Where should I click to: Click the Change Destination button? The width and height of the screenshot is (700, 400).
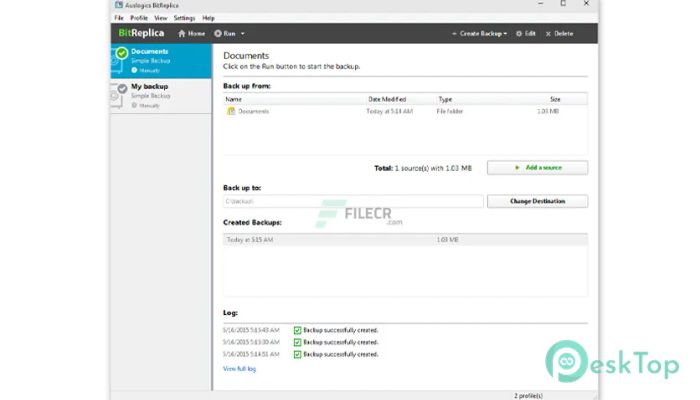coord(537,201)
